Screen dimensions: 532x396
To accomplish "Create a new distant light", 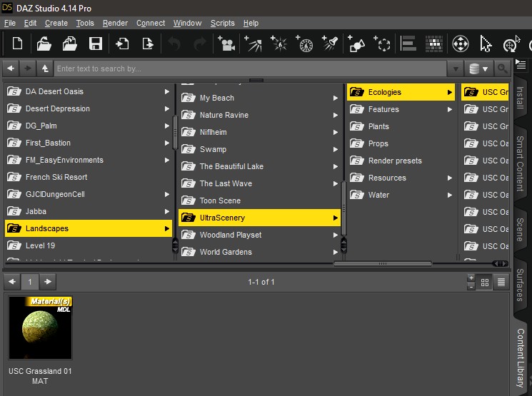I will coord(253,44).
